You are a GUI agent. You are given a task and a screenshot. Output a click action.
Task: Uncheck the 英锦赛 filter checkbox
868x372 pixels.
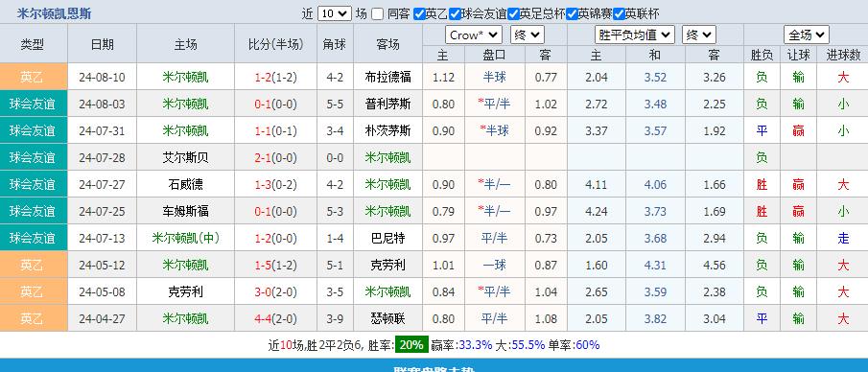(572, 13)
